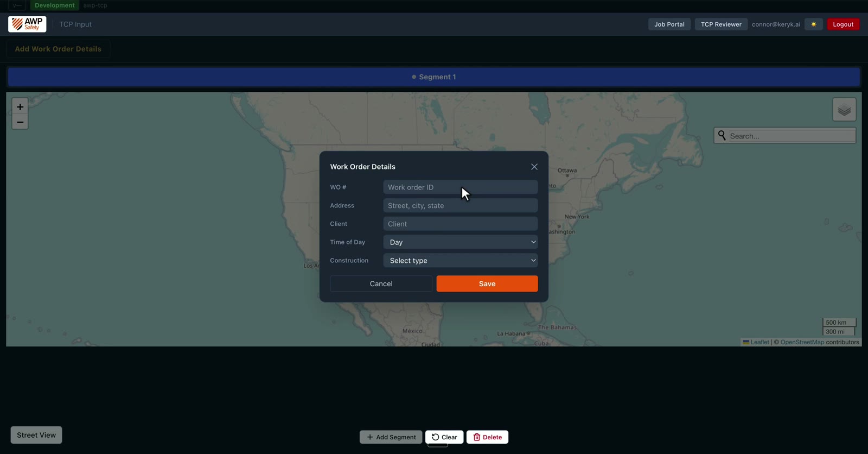Open the map layers control icon
Viewport: 868px width, 454px height.
(844, 110)
